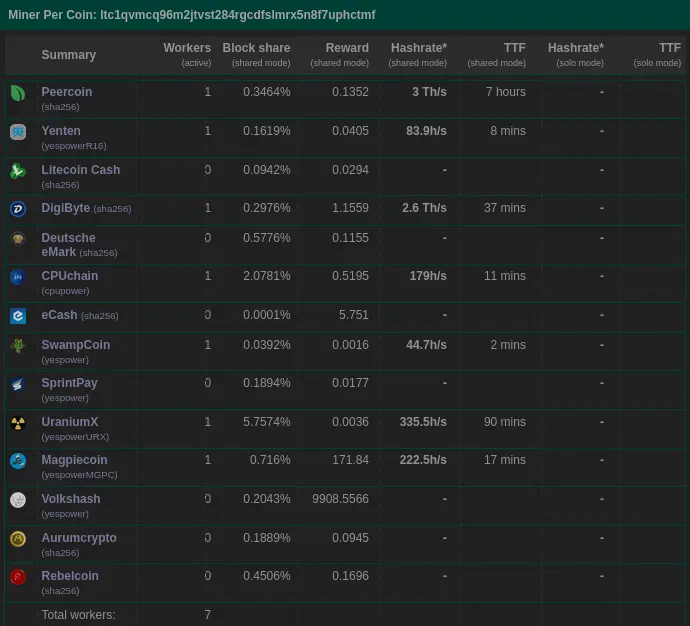Select CPUchain block share 2.0781%
690x626 pixels.
[x=267, y=276]
